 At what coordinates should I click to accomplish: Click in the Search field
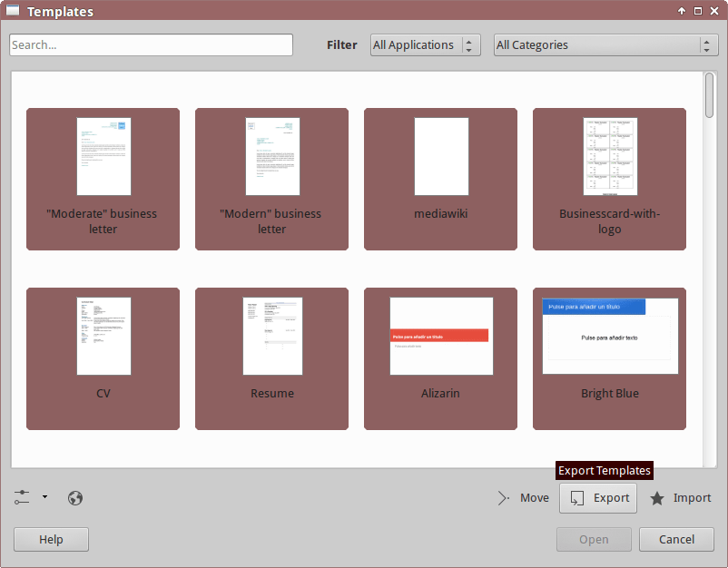pos(150,44)
